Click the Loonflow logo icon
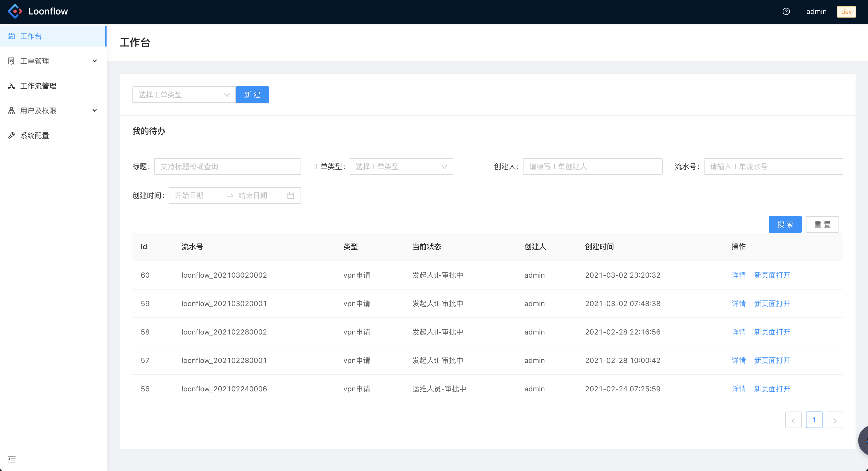 15,11
